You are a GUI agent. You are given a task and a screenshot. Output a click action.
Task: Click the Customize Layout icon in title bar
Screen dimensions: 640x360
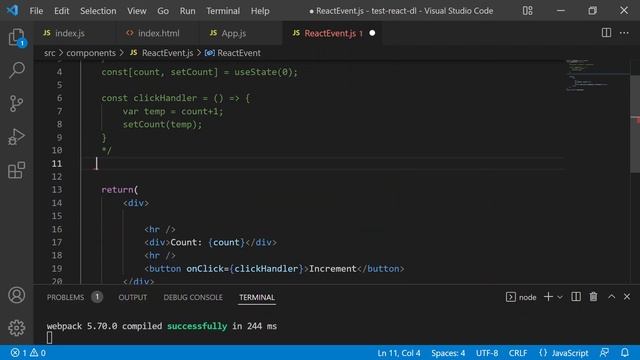pos(527,11)
